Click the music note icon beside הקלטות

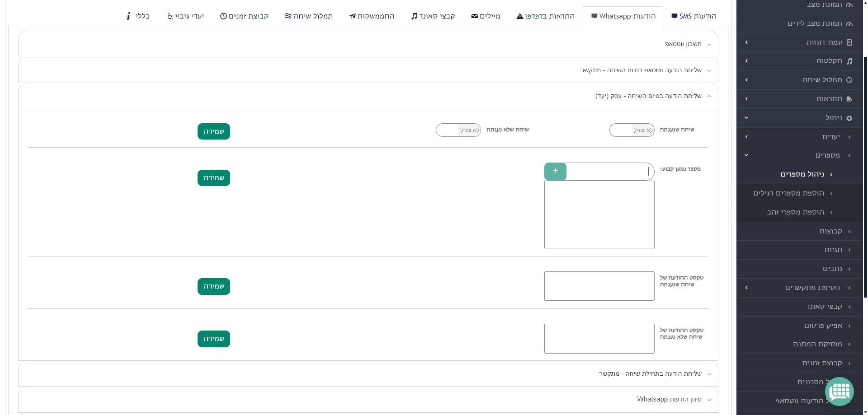[x=849, y=61]
